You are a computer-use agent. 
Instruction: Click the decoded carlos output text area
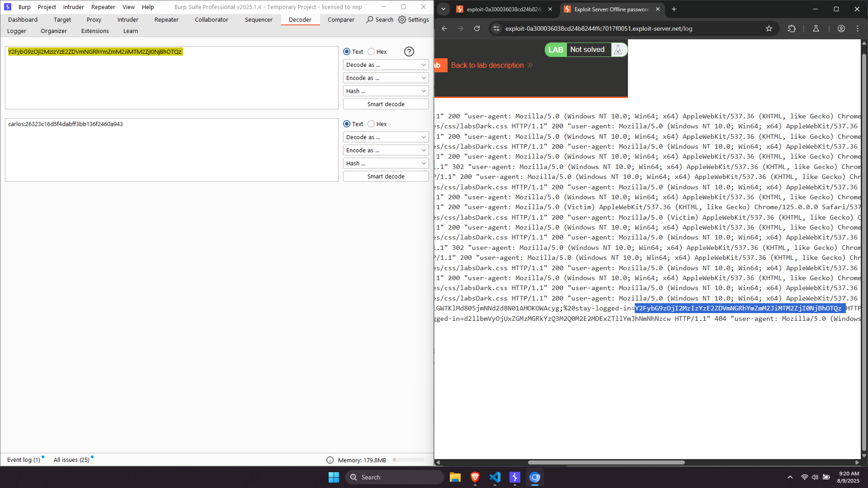[x=172, y=150]
